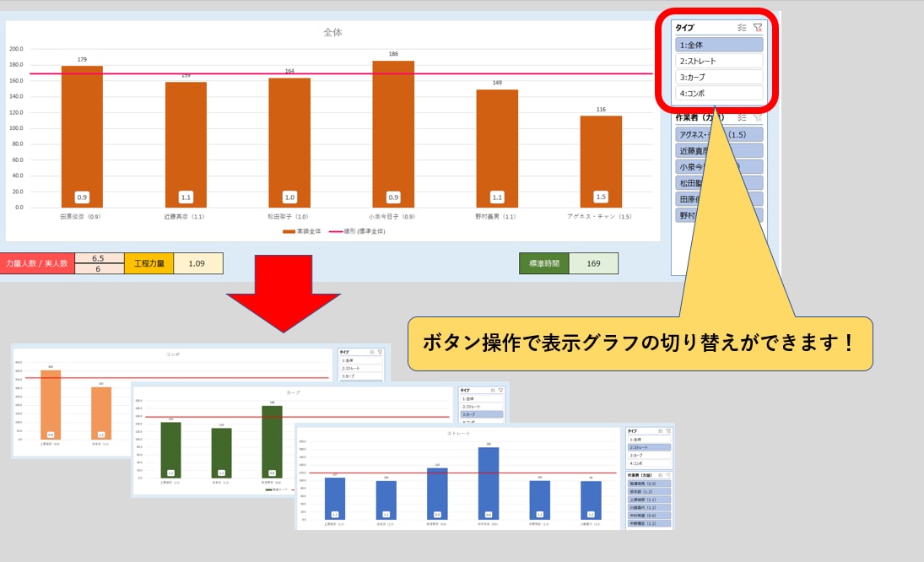Click the tallest blue bar in the ストレート thumbnail
Image resolution: width=924 pixels, height=562 pixels.
[x=489, y=483]
